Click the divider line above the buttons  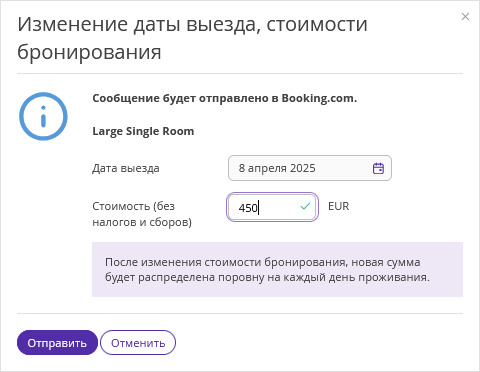(x=240, y=313)
